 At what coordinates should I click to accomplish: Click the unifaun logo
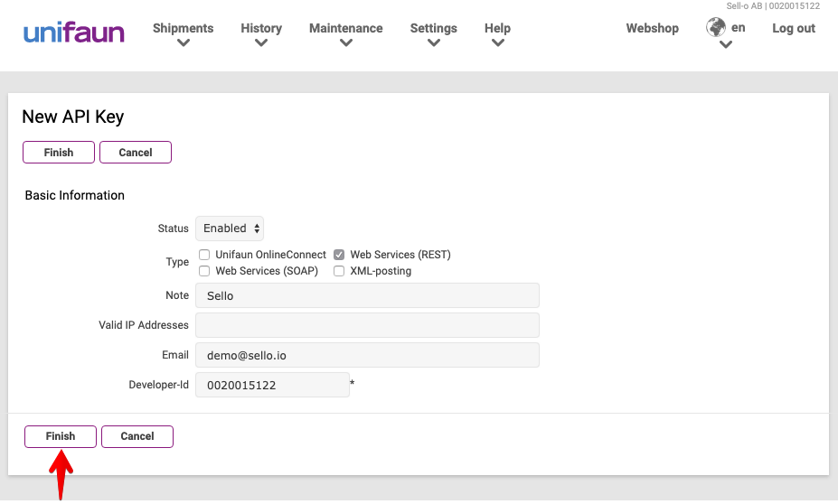coord(74,33)
